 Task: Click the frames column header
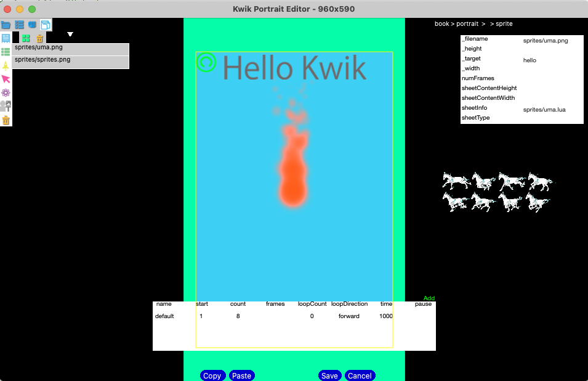(x=275, y=304)
